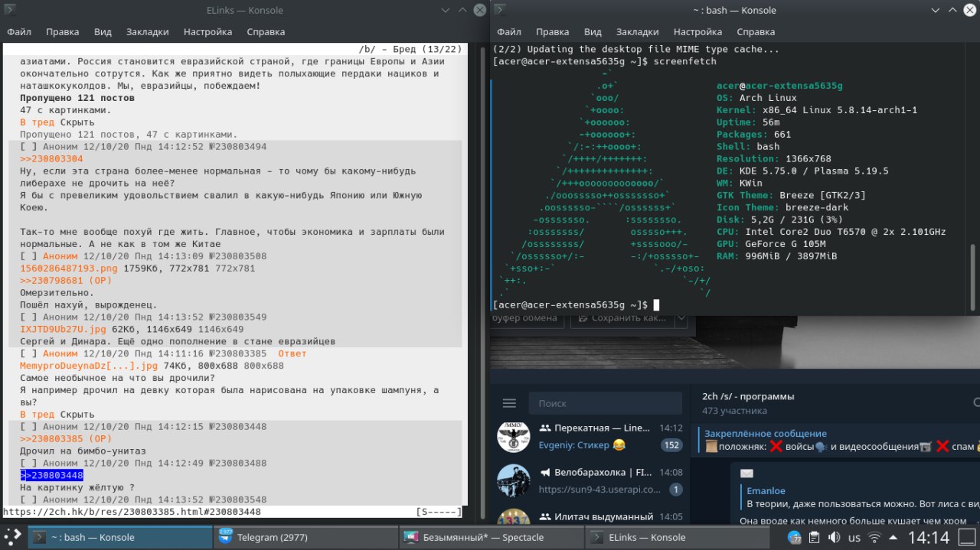The image size is (980, 550).
Task: Click the Telegram search field 'Поиск'
Action: [x=606, y=403]
